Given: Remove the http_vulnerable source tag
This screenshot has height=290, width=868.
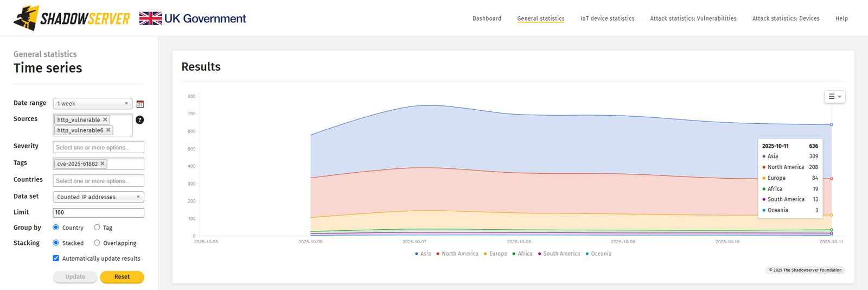Looking at the screenshot, I should [105, 119].
